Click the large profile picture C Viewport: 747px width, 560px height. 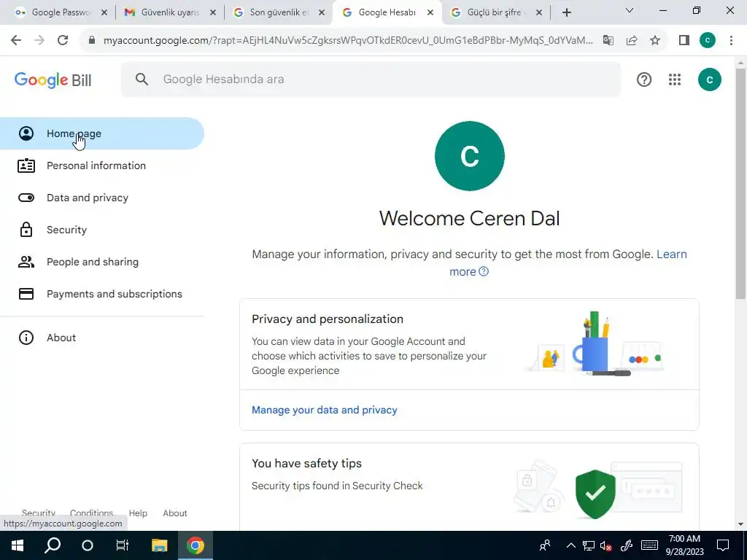(469, 156)
